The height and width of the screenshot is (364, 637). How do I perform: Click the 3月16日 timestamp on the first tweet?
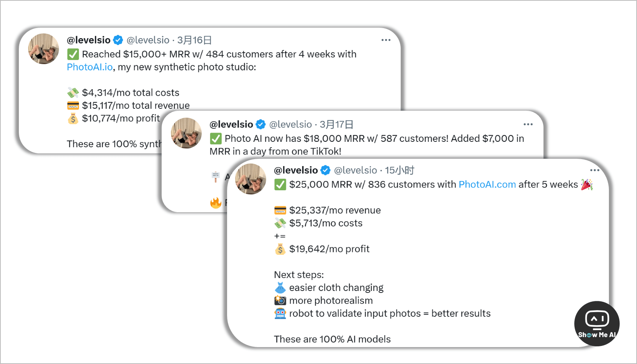click(x=194, y=40)
